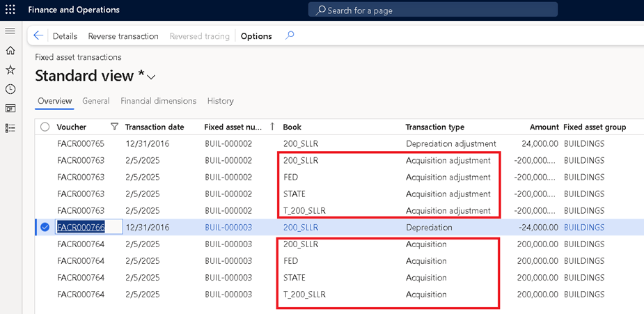This screenshot has width=644, height=314.
Task: Switch to the Financial dimensions tab
Action: click(158, 101)
